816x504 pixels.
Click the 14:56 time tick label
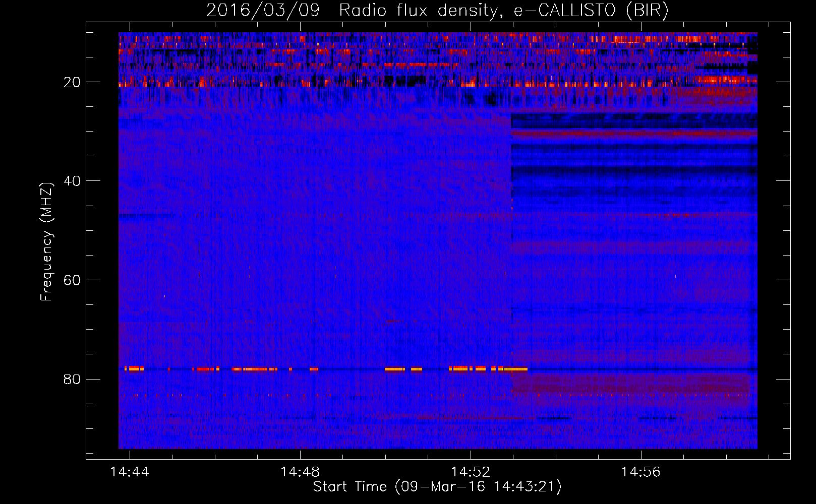tap(641, 472)
